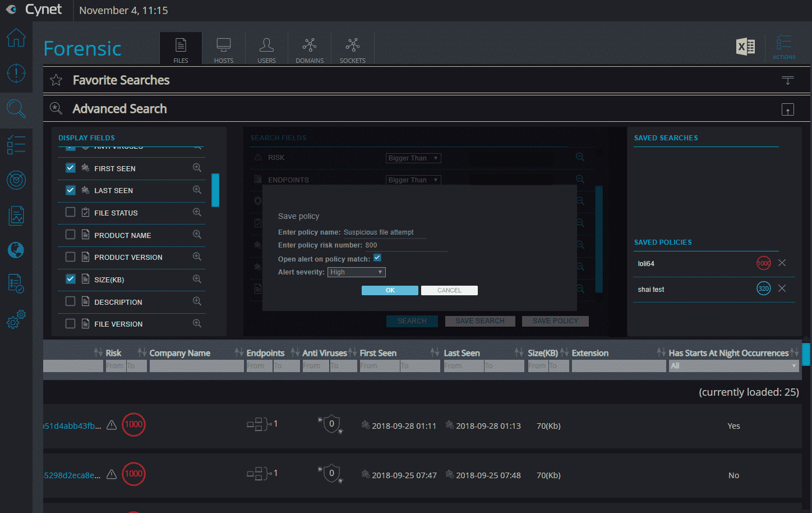Open the ENDPOINTS Bigger Than dropdown

(x=413, y=180)
